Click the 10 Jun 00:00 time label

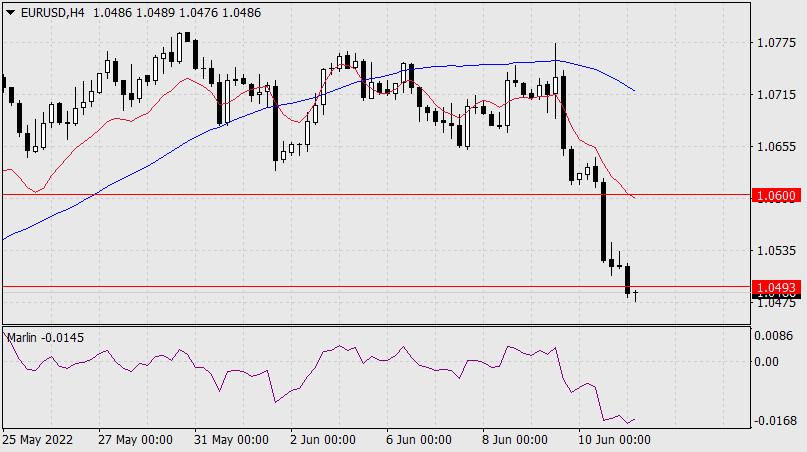pos(615,440)
